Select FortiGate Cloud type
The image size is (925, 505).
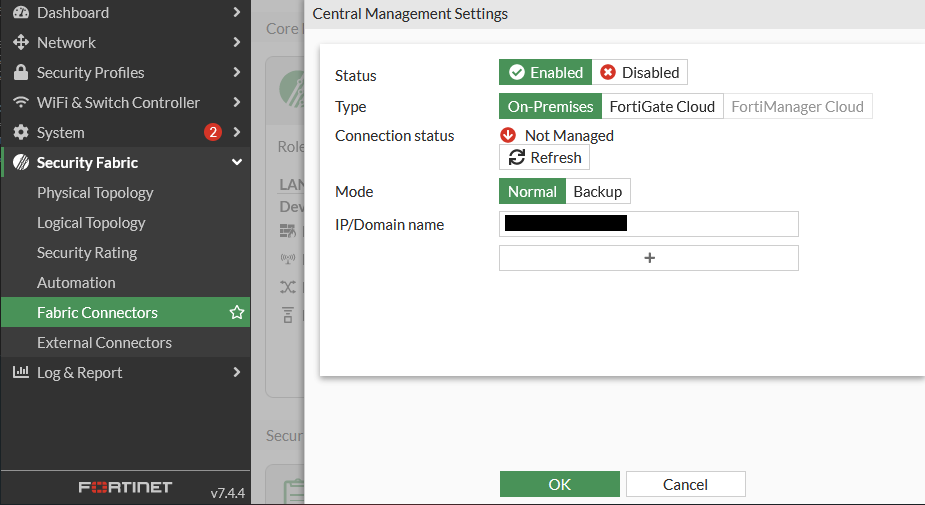[x=662, y=107]
